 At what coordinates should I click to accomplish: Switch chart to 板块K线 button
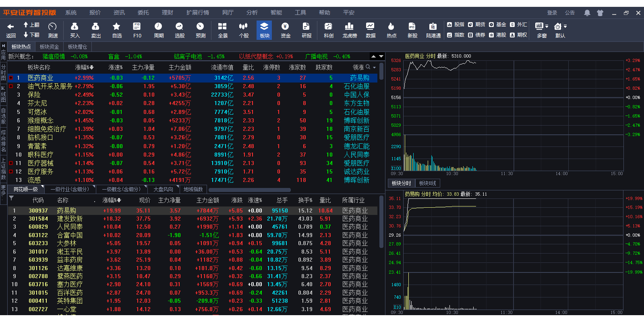click(x=427, y=183)
